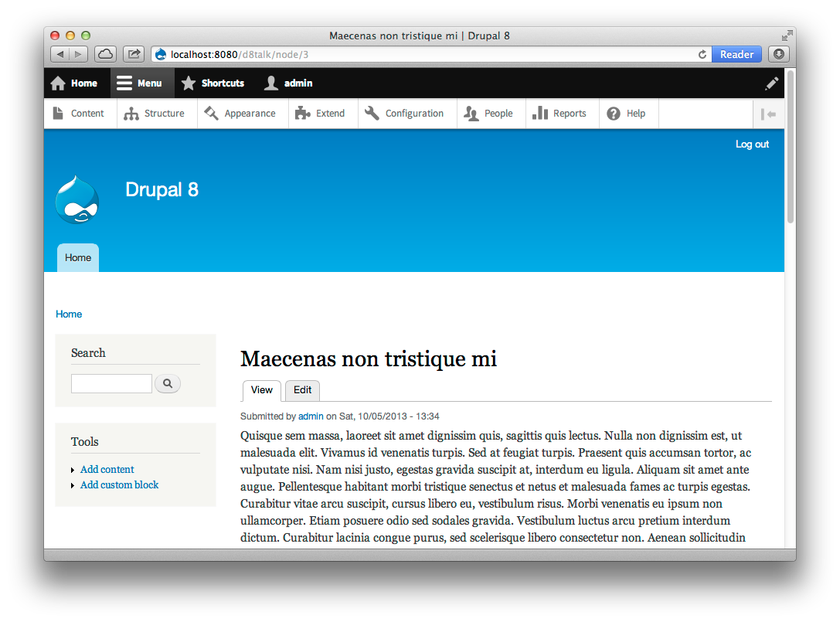The width and height of the screenshot is (840, 622).
Task: Enable Safari Reader view
Action: coord(736,54)
